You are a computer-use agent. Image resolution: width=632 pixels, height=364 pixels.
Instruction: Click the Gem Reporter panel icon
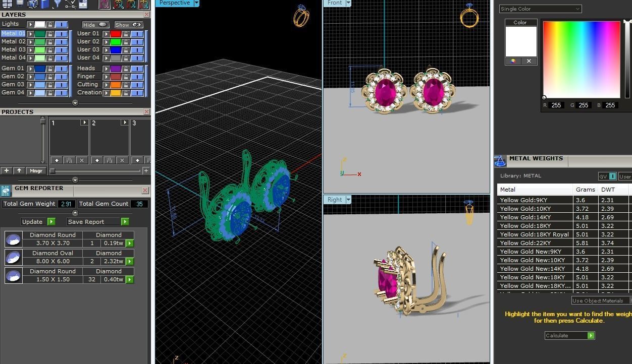6,191
